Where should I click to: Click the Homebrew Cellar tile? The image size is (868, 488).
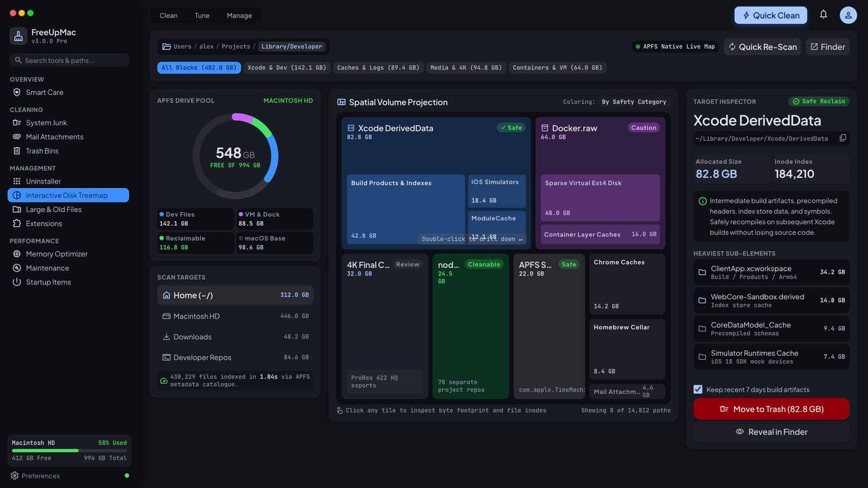point(627,349)
